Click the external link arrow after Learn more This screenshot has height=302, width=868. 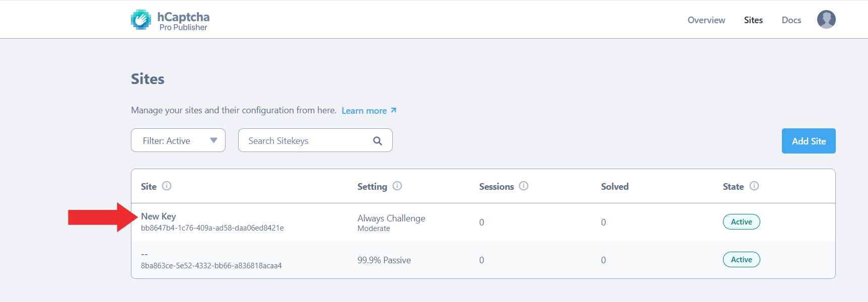pos(394,110)
